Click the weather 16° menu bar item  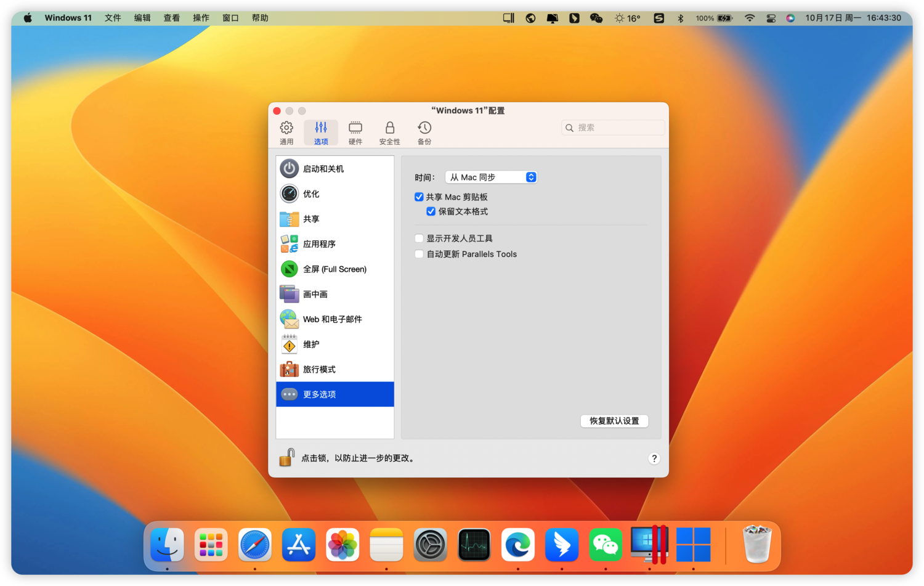[627, 18]
